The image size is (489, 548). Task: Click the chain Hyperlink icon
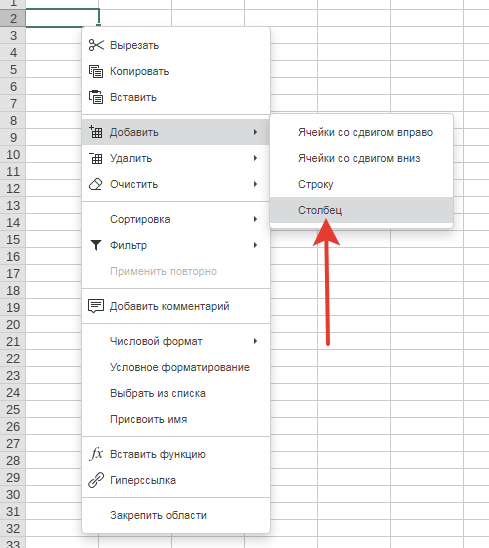[96, 480]
